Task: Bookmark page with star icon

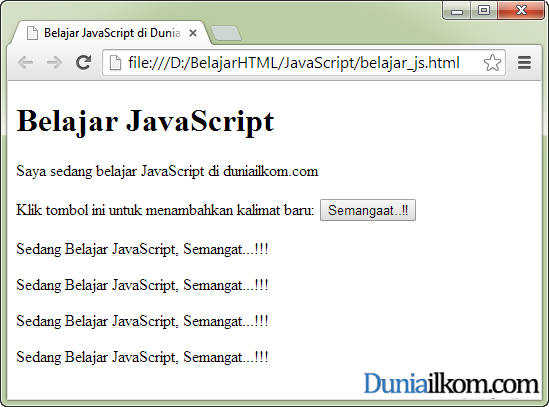Action: (x=492, y=63)
